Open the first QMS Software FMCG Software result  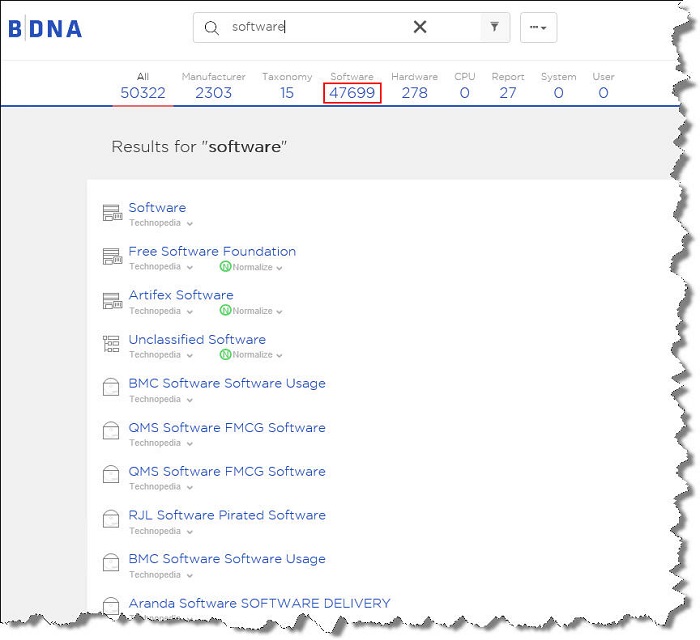227,428
